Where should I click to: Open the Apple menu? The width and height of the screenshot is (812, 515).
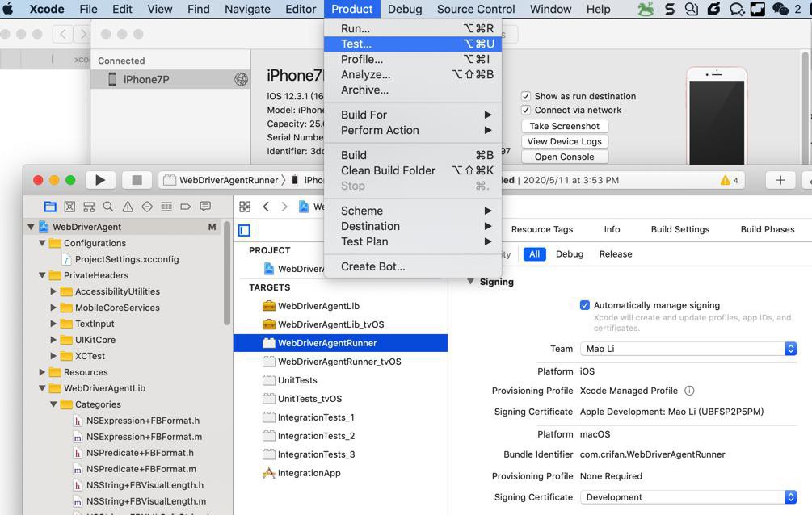tap(8, 9)
